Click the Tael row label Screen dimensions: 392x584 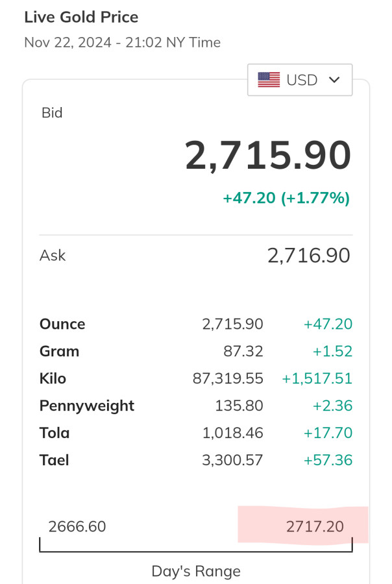(x=54, y=460)
